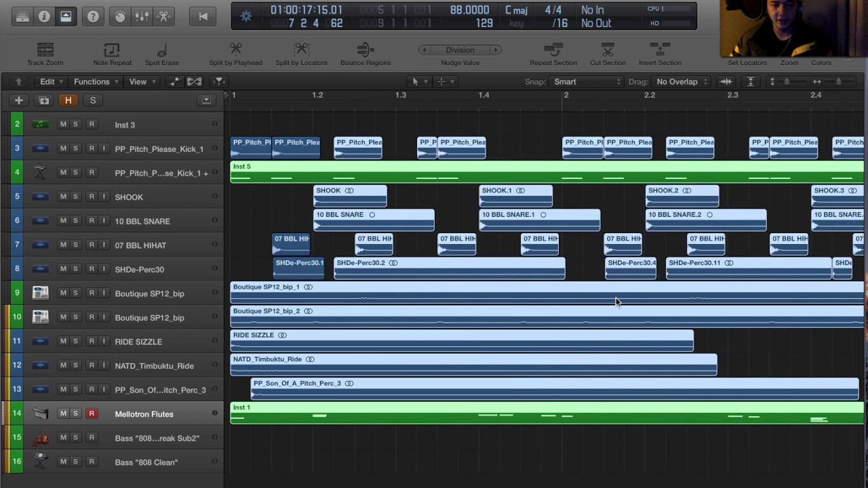This screenshot has height=488, width=868.
Task: Toggle Show Automation button
Action: tap(174, 81)
